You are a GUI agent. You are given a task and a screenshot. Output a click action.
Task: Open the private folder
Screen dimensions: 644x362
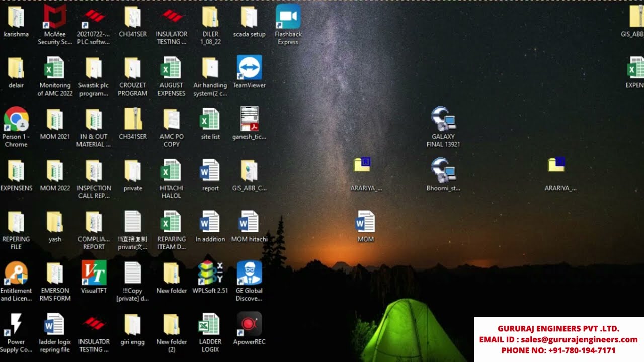point(133,175)
